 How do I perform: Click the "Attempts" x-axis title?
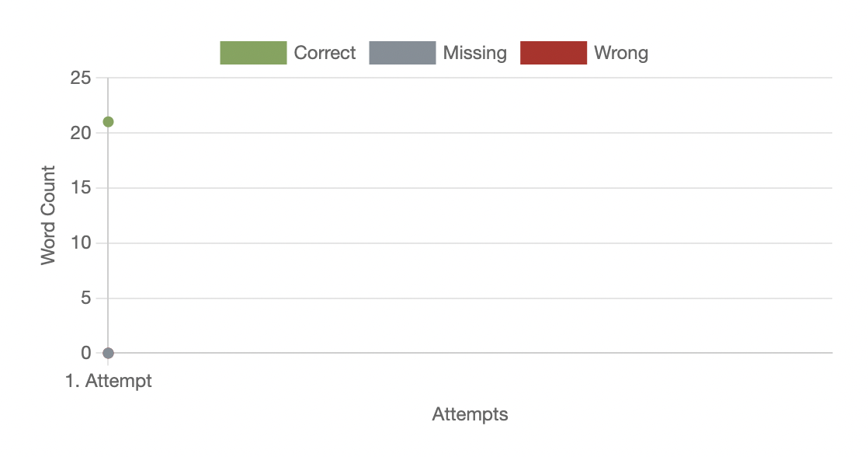tap(470, 414)
